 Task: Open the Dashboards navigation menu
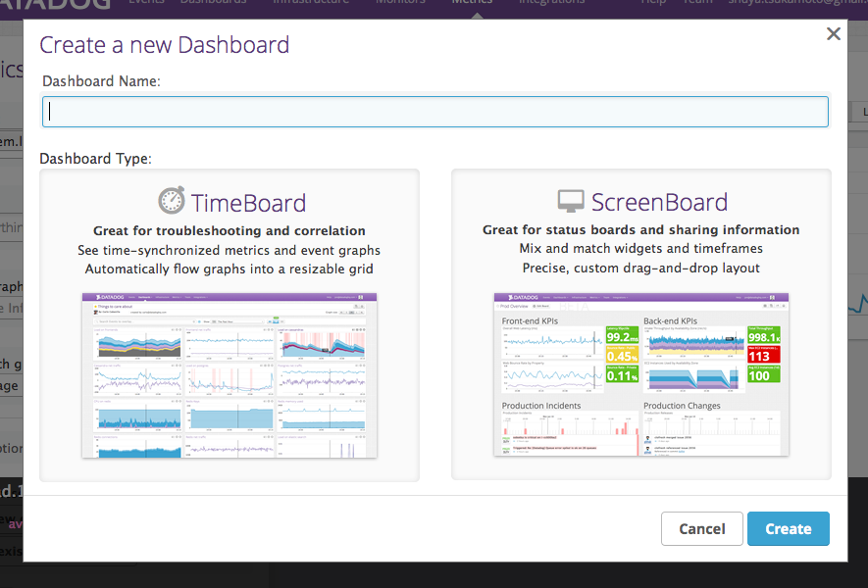tap(214, 3)
